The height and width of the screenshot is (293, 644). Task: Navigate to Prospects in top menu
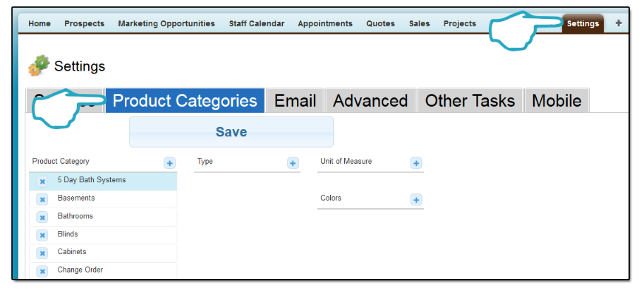[84, 23]
